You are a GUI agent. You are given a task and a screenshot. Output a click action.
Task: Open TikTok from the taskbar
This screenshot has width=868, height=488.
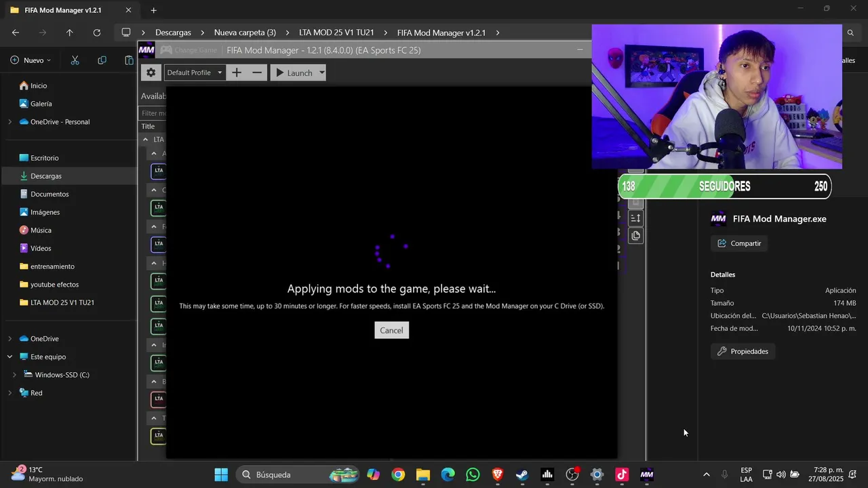tap(622, 474)
